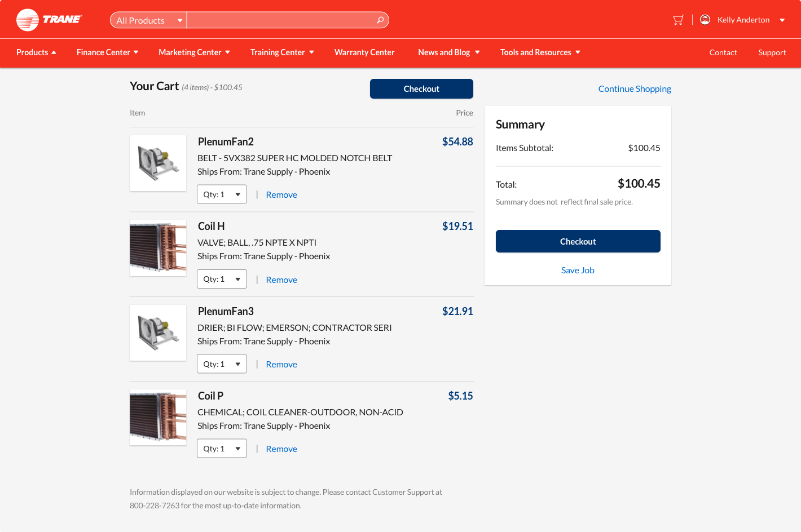
Task: Click the user profile avatar icon
Action: pyautogui.click(x=705, y=20)
